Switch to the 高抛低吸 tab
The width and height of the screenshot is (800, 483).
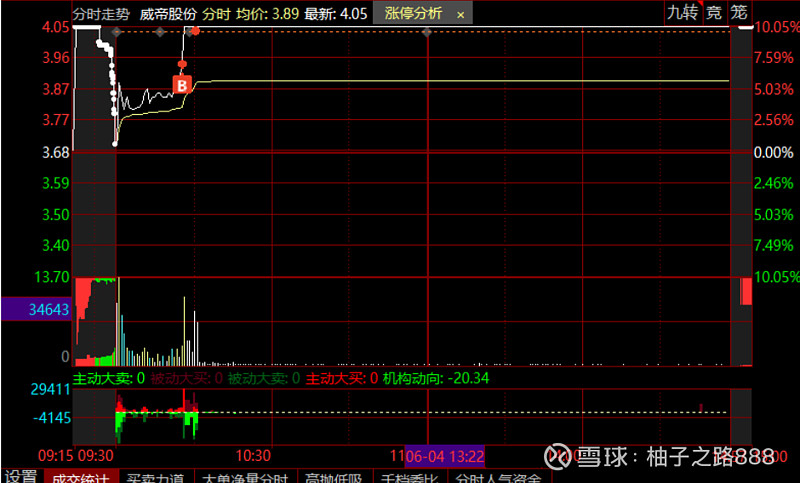point(334,477)
